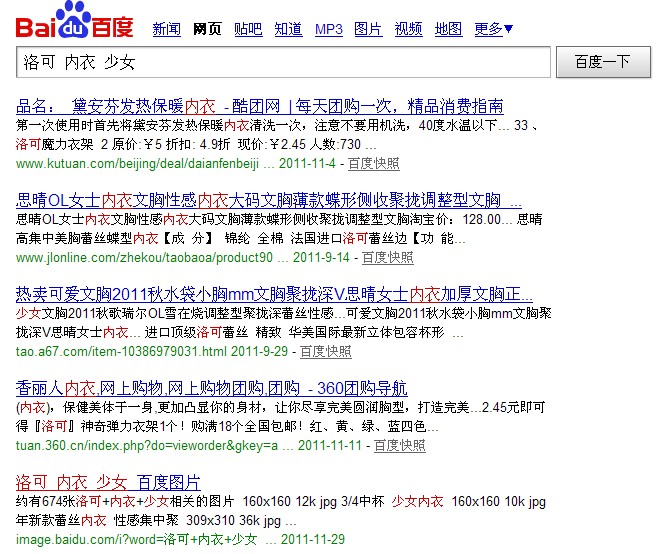Open 百度快照 for jlonline.com result

coord(387,257)
